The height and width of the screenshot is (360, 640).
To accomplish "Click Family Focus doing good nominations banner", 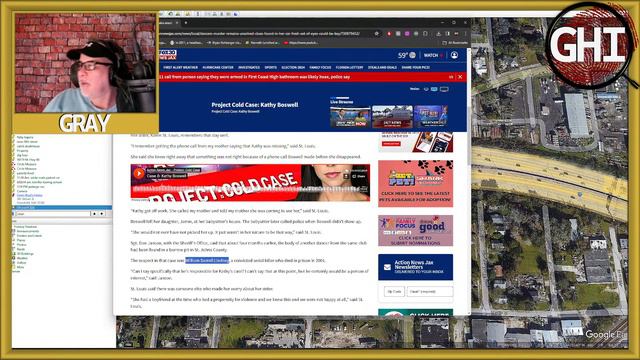I will coord(416,231).
